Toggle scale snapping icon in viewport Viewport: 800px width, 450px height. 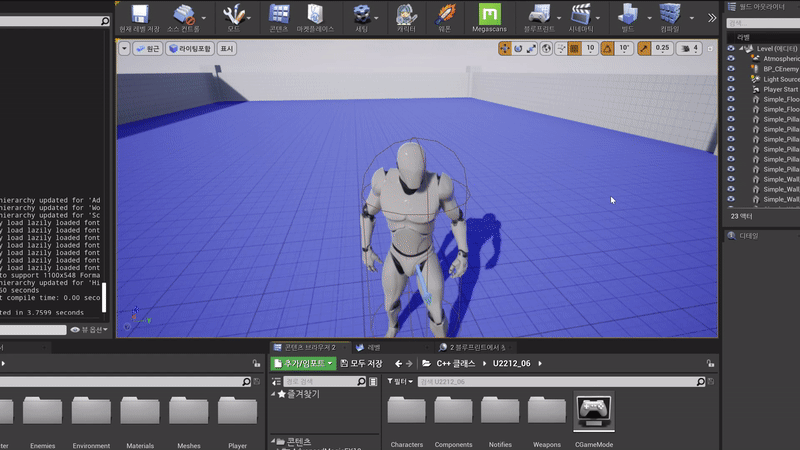pos(644,48)
